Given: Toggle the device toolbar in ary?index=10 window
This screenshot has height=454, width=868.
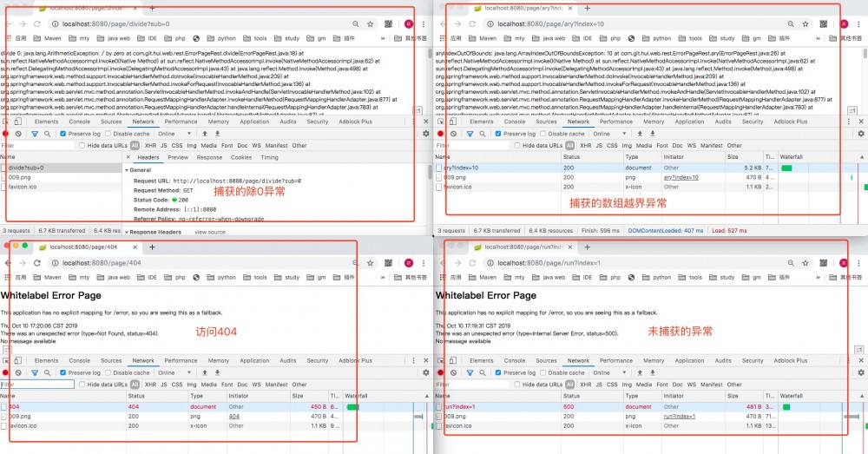Looking at the screenshot, I should 453,122.
